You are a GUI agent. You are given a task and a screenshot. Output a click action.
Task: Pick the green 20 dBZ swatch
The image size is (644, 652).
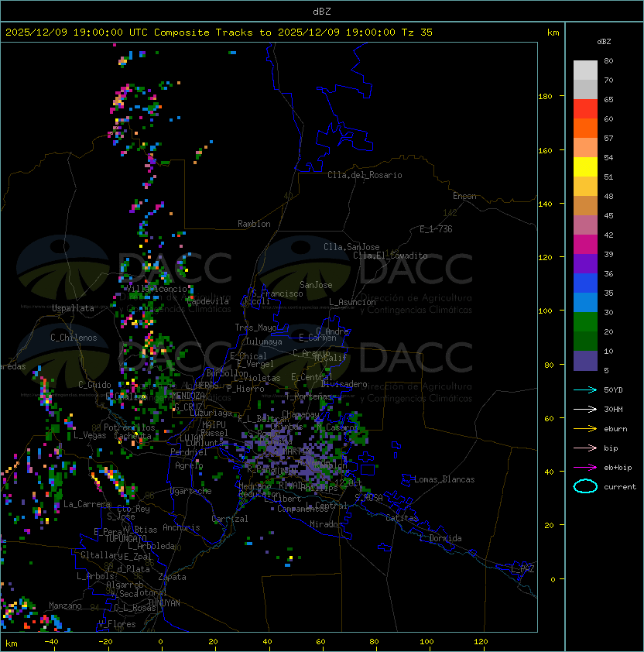pyautogui.click(x=585, y=322)
